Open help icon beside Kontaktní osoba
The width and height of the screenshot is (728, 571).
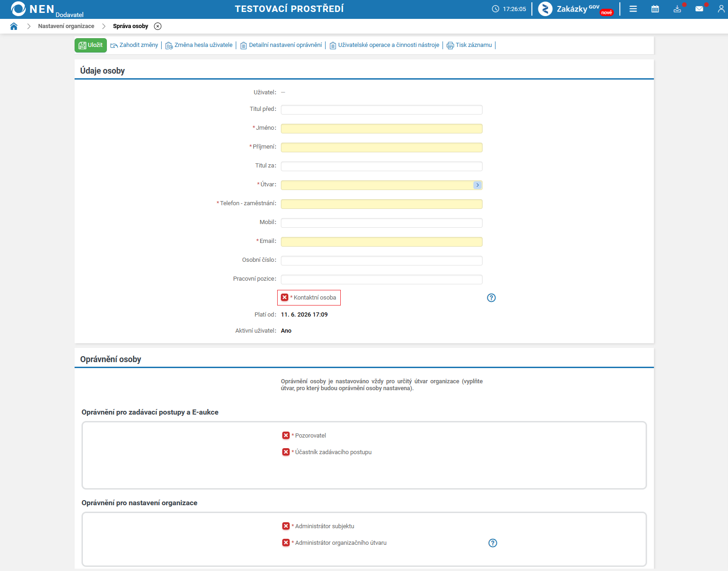click(x=491, y=298)
